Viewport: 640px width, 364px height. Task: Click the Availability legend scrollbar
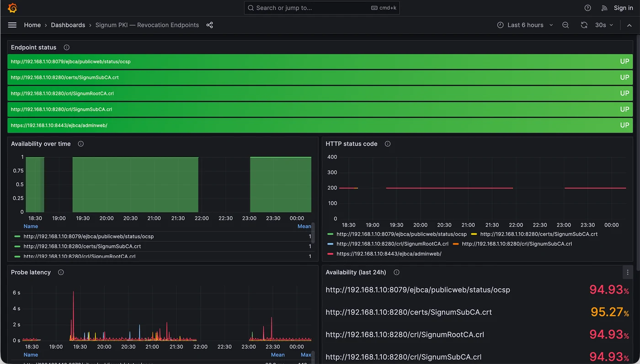(x=313, y=233)
